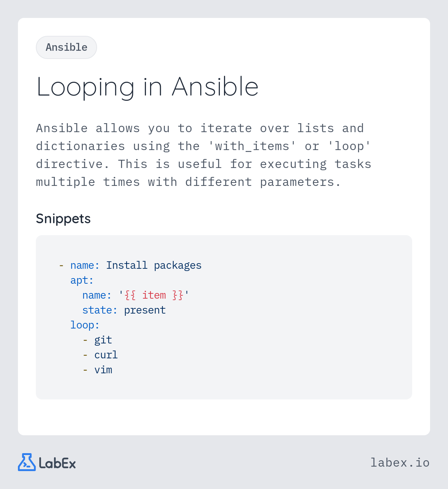Click the 'with_items' word in description
The height and width of the screenshot is (489, 448).
[x=252, y=146]
